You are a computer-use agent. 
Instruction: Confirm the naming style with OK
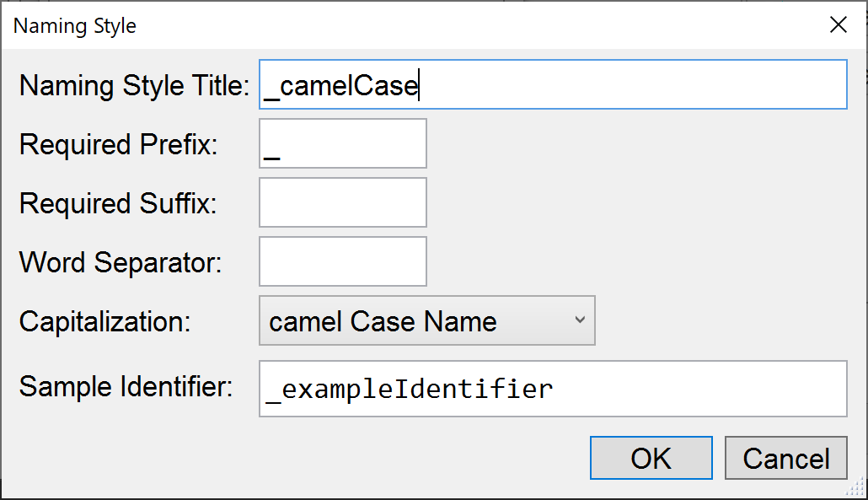tap(651, 458)
